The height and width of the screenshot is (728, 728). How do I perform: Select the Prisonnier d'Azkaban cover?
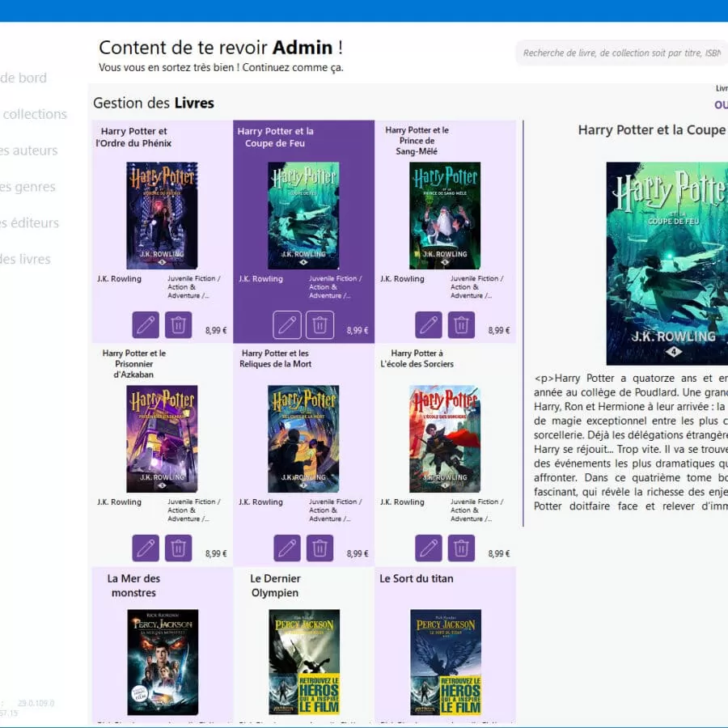[x=162, y=438]
